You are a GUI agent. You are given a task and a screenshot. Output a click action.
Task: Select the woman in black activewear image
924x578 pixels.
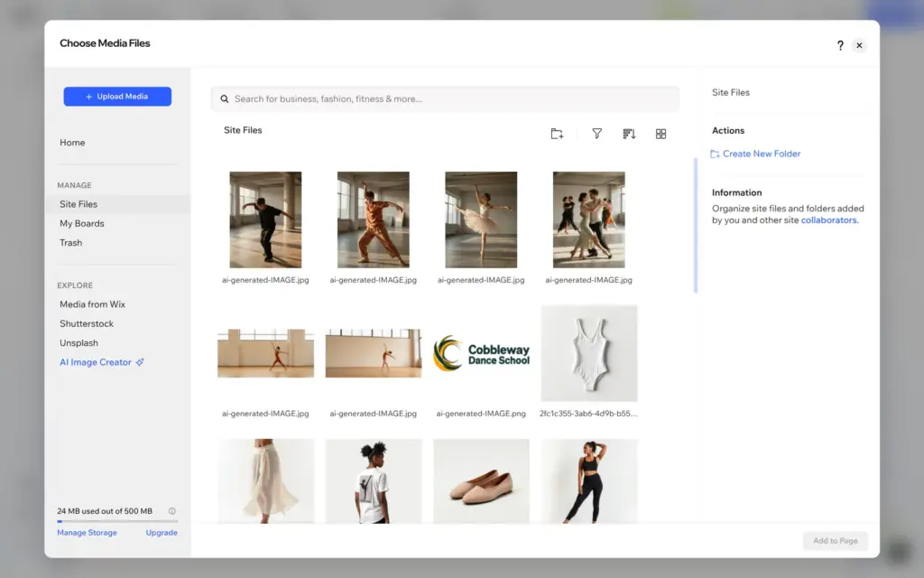coord(588,481)
